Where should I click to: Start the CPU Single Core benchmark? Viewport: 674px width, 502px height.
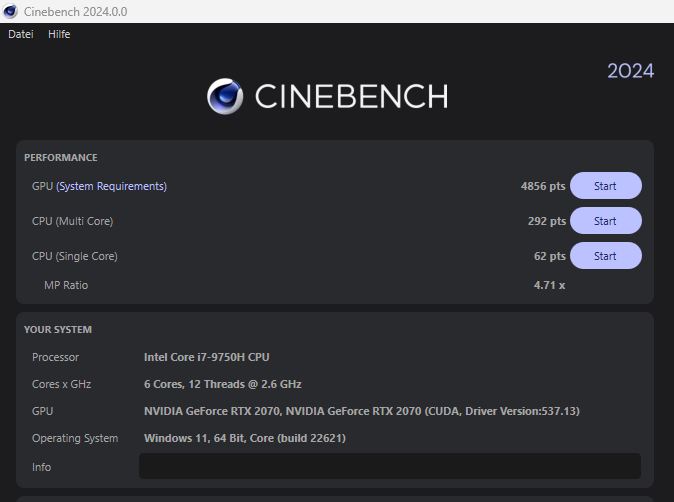coord(606,256)
